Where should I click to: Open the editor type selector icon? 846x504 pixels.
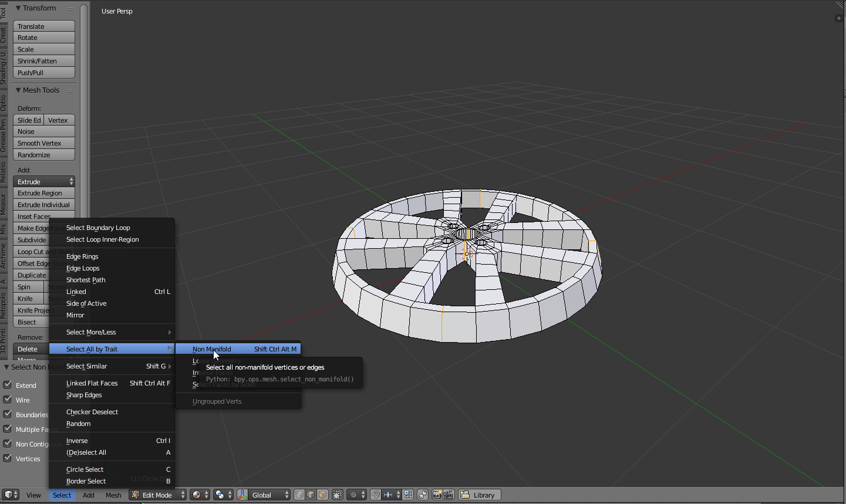pos(11,495)
